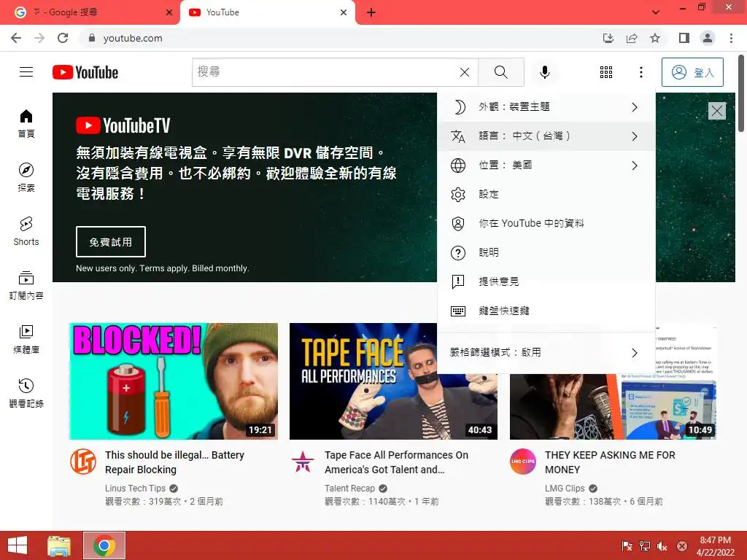Click the YouTube logo
The height and width of the screenshot is (560, 747).
point(85,72)
